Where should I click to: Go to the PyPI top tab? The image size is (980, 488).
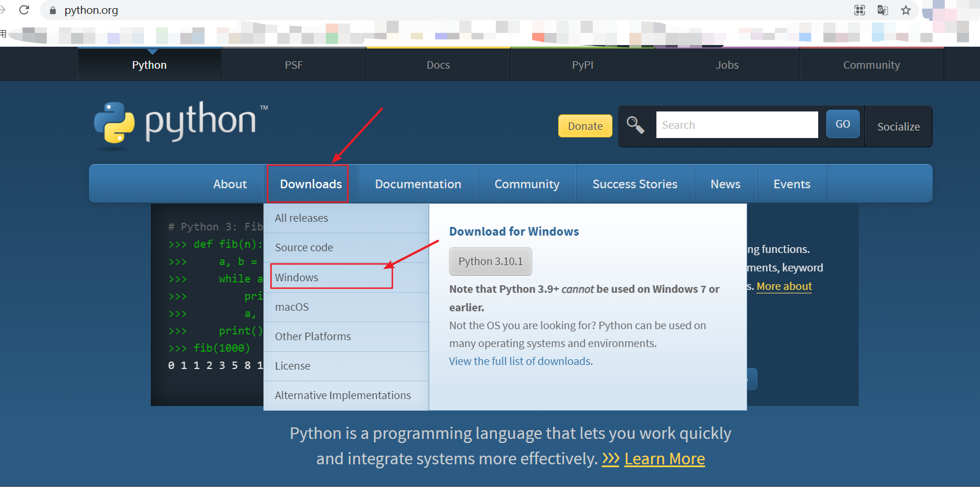click(x=582, y=65)
